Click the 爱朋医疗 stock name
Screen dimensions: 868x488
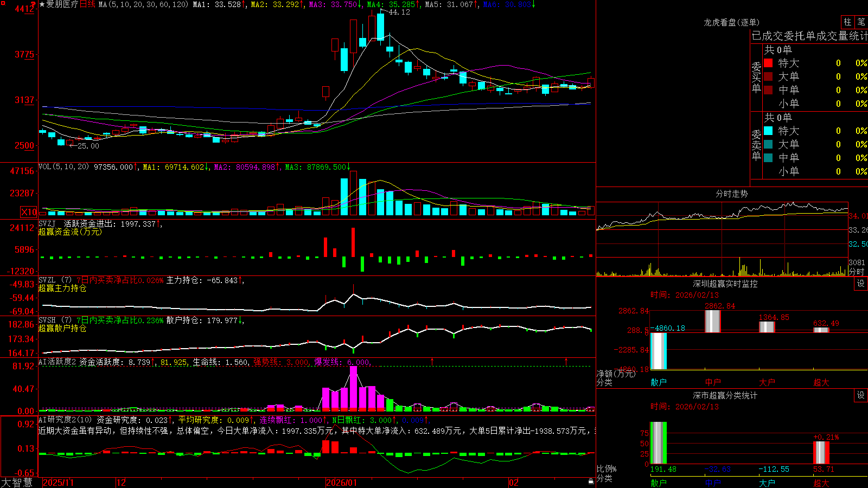point(62,4)
